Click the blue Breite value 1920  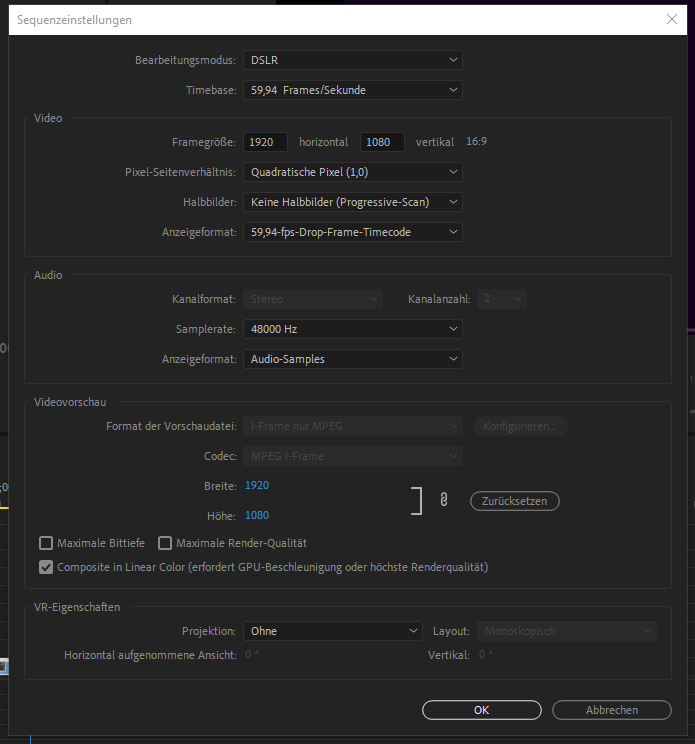pos(257,485)
